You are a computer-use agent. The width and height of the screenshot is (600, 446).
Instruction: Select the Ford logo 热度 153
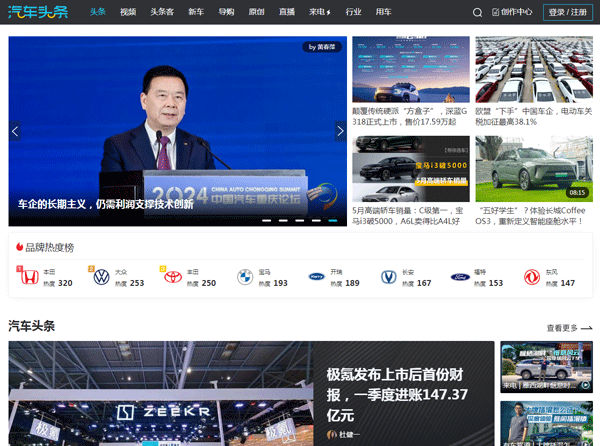point(460,277)
